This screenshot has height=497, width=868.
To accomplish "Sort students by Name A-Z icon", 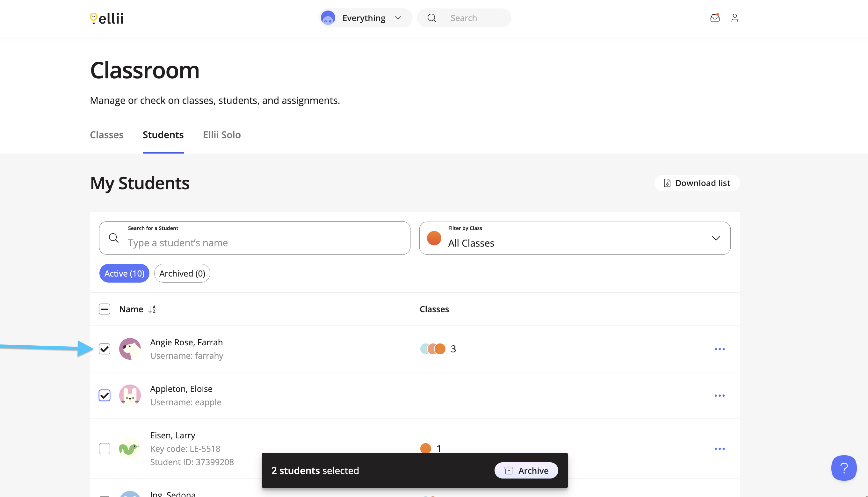I will coord(152,309).
